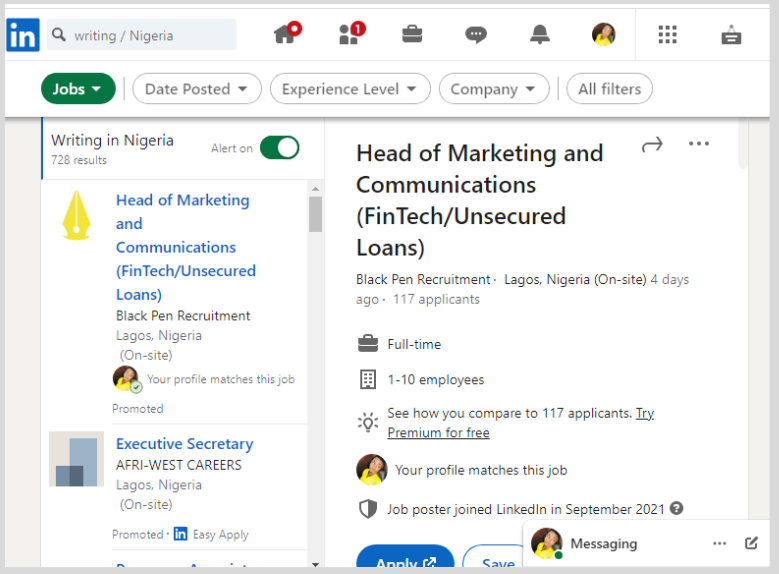Click the 117 applicants text
The width and height of the screenshot is (779, 574).
point(436,299)
